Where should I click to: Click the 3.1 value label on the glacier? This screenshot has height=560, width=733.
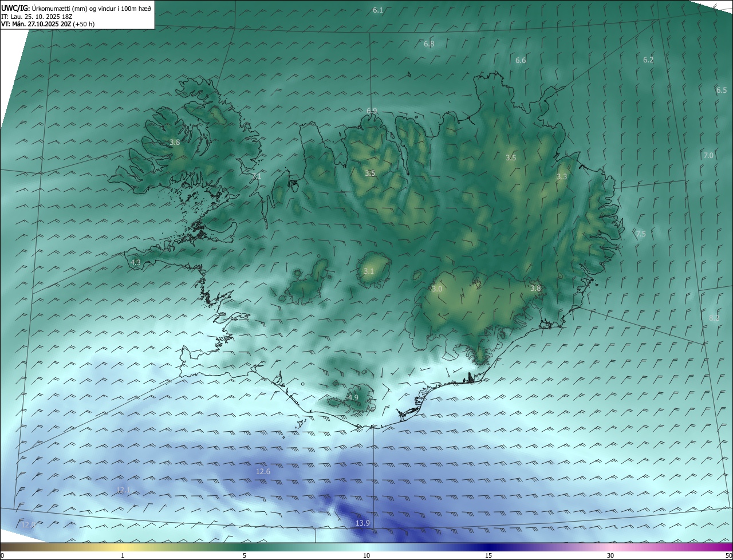coord(368,271)
